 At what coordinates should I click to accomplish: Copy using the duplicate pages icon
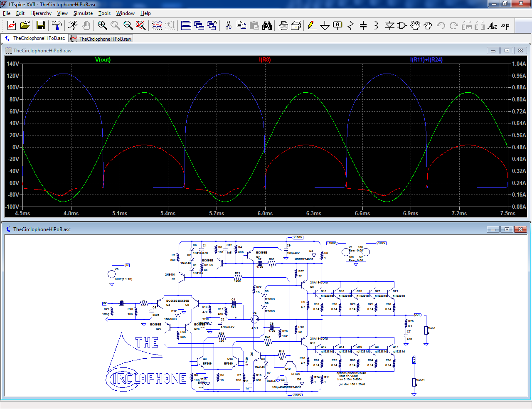point(241,26)
